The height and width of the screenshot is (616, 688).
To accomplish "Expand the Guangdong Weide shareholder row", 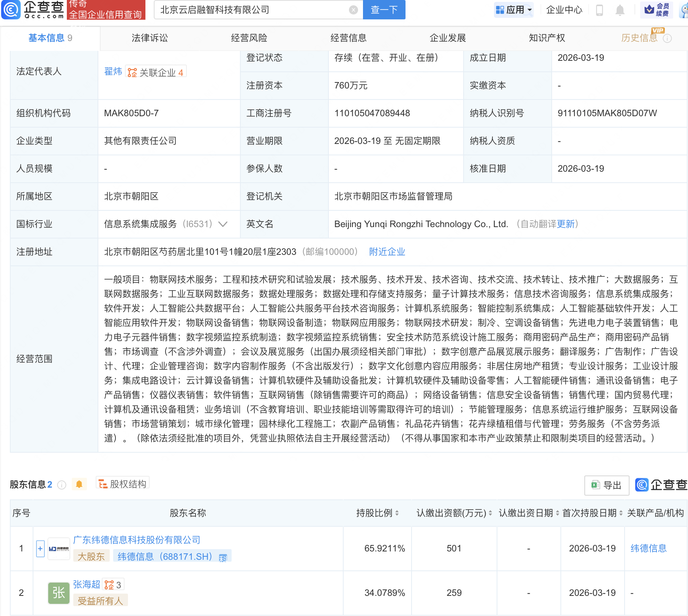I will (40, 548).
